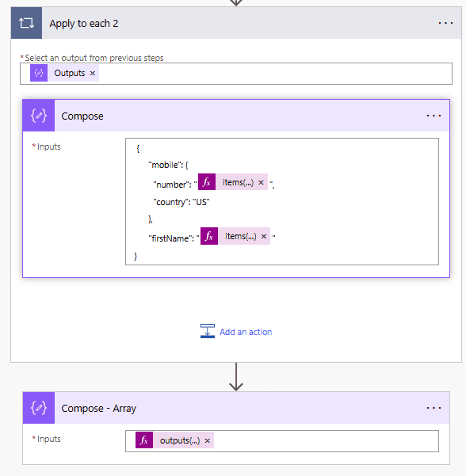Remove the Outputs token

click(x=93, y=73)
